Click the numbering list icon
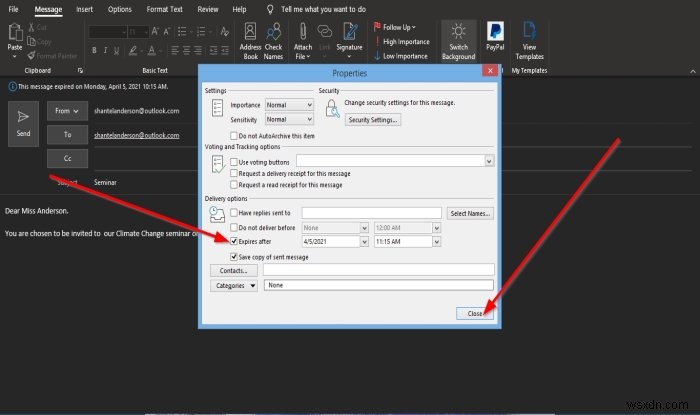 coord(201,31)
